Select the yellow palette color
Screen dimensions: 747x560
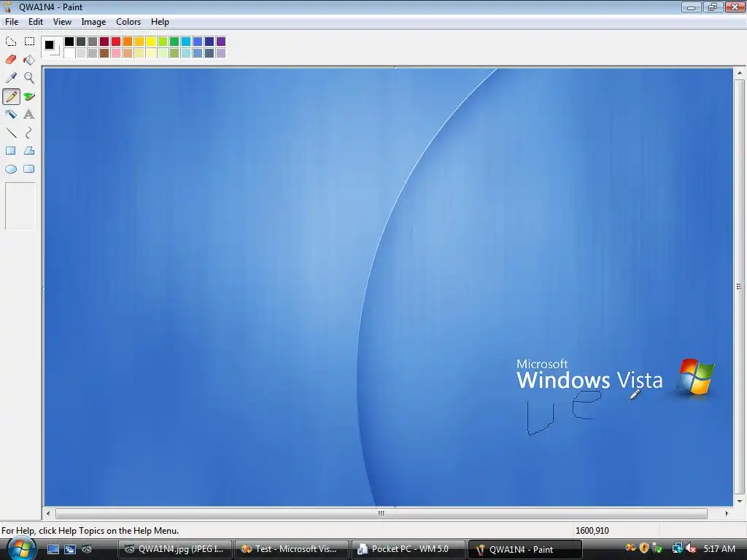pyautogui.click(x=151, y=42)
